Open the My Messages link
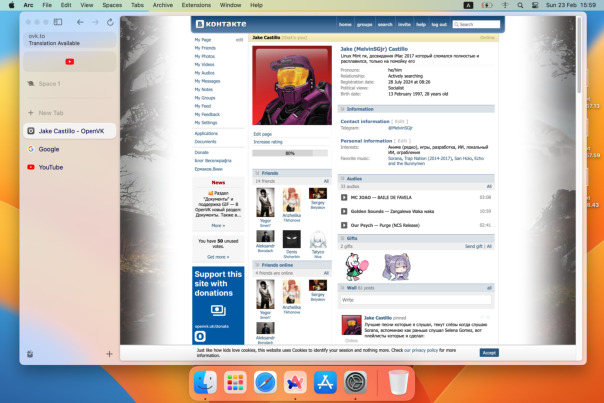 point(208,81)
